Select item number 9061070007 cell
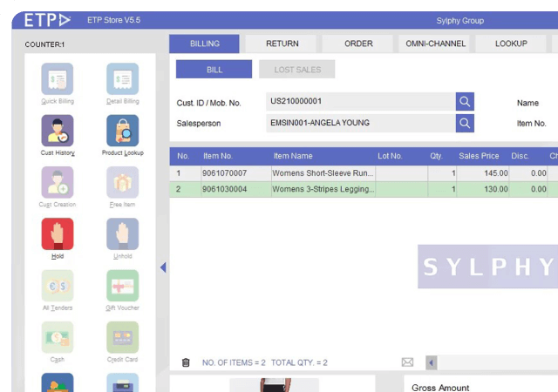The height and width of the screenshot is (392, 558). tap(236, 173)
